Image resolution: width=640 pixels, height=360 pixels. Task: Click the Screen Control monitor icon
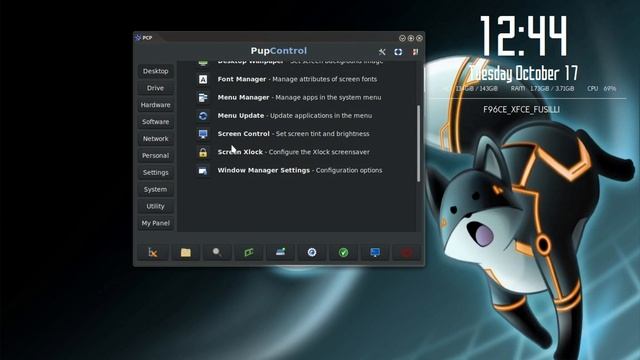click(x=203, y=134)
